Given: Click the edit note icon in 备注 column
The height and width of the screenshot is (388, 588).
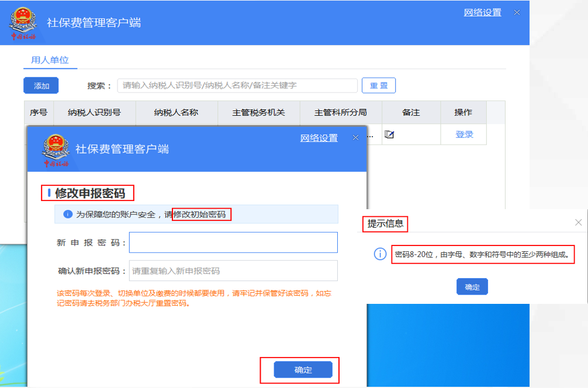Looking at the screenshot, I should click(389, 134).
